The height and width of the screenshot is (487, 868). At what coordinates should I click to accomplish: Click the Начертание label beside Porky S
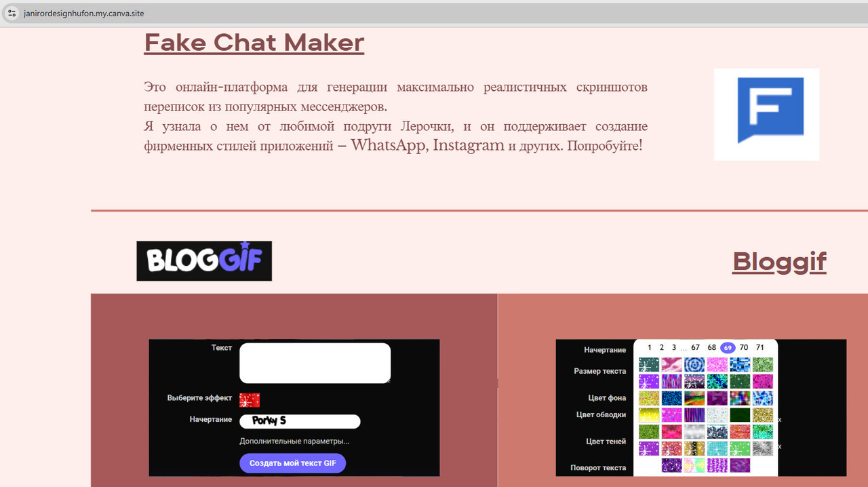pos(211,420)
